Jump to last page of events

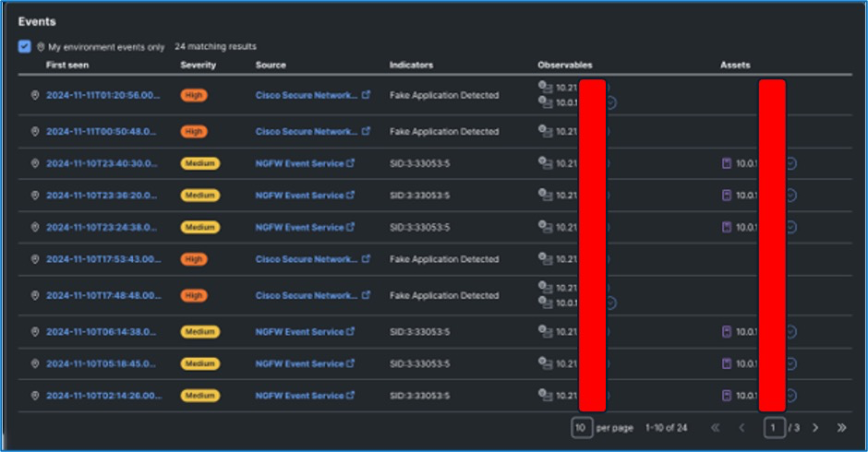coord(841,428)
